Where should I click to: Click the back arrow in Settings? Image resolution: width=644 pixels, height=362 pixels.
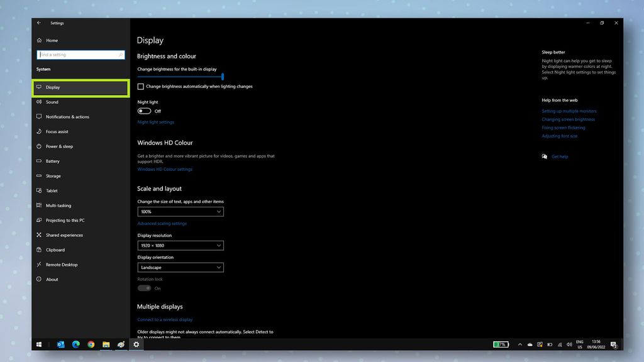pos(38,23)
